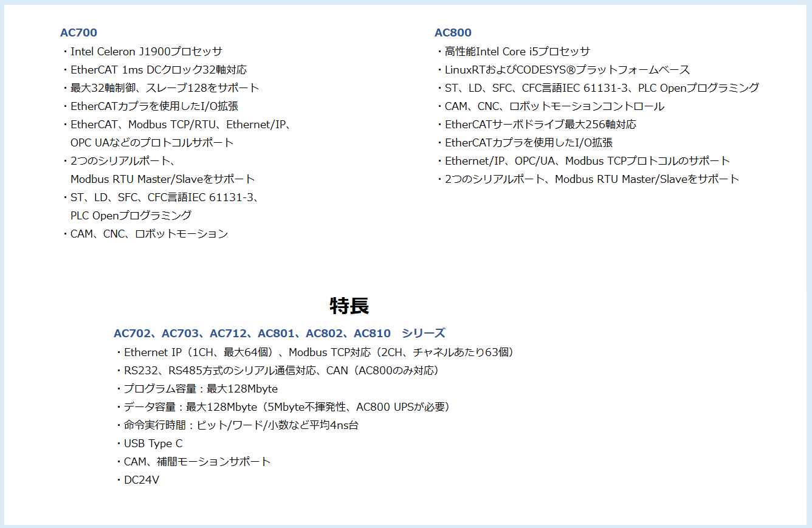The width and height of the screenshot is (812, 528).
Task: Click the プログラム容量：最大128Mbyte line
Action: point(196,389)
